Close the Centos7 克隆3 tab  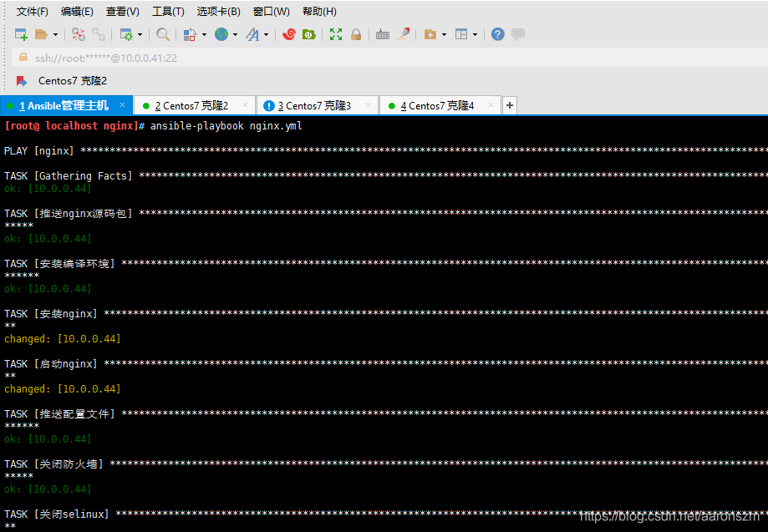(369, 104)
